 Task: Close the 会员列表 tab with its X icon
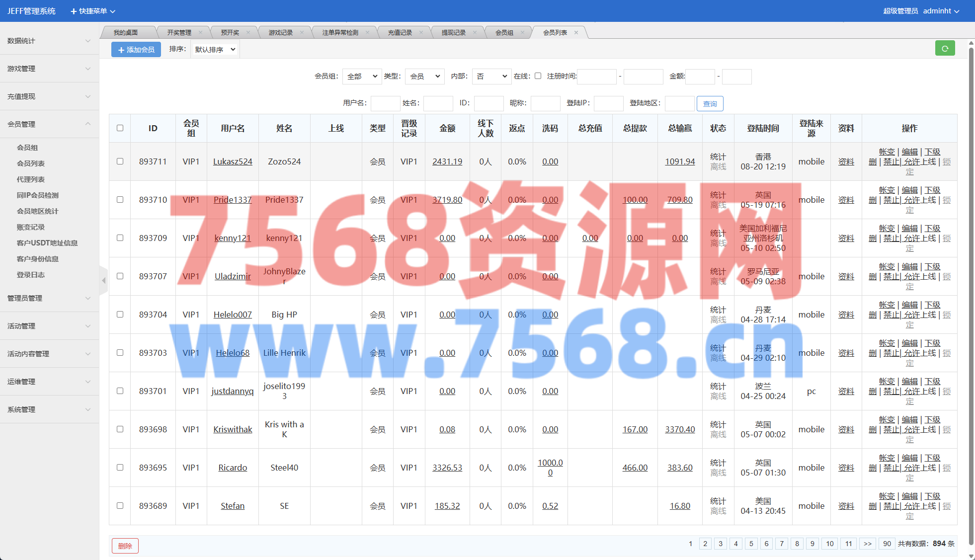576,33
